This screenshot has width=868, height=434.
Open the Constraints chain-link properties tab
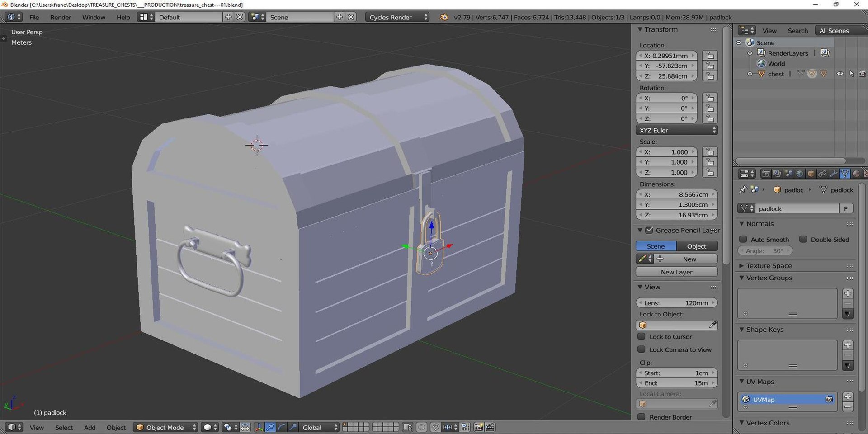point(822,174)
